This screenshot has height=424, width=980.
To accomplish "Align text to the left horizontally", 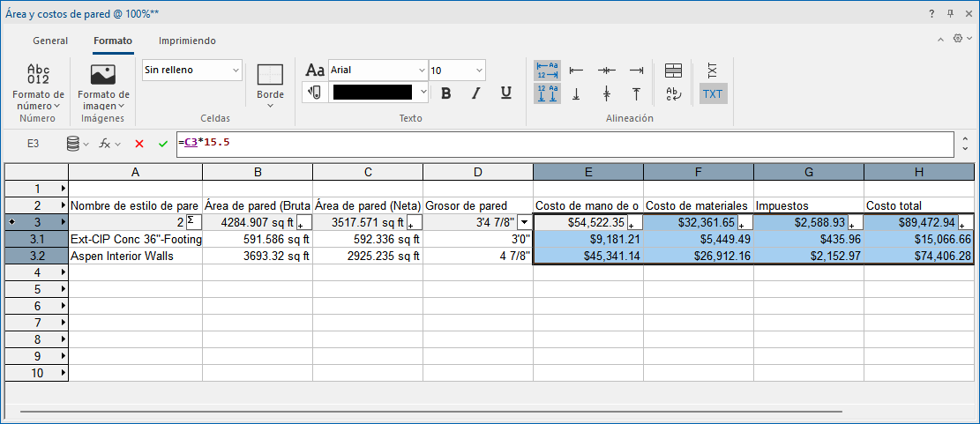I will pos(577,71).
